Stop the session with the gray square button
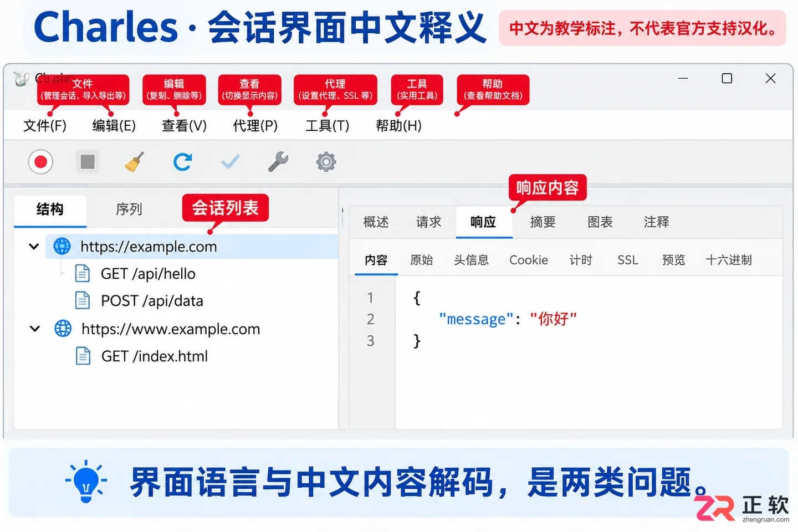Image resolution: width=798 pixels, height=532 pixels. pyautogui.click(x=88, y=162)
